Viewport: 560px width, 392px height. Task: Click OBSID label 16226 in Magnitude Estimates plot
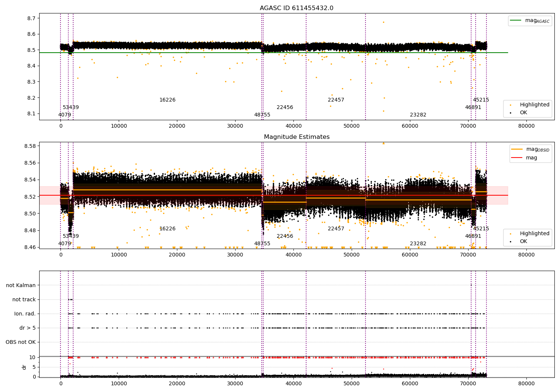pyautogui.click(x=167, y=229)
